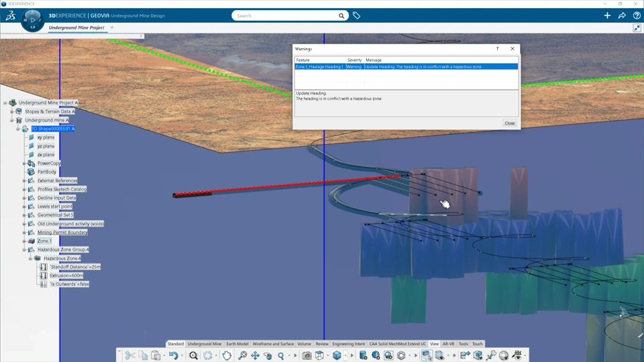This screenshot has width=644, height=362.
Task: Add a new tab with the plus beside project tab
Action: [x=112, y=27]
